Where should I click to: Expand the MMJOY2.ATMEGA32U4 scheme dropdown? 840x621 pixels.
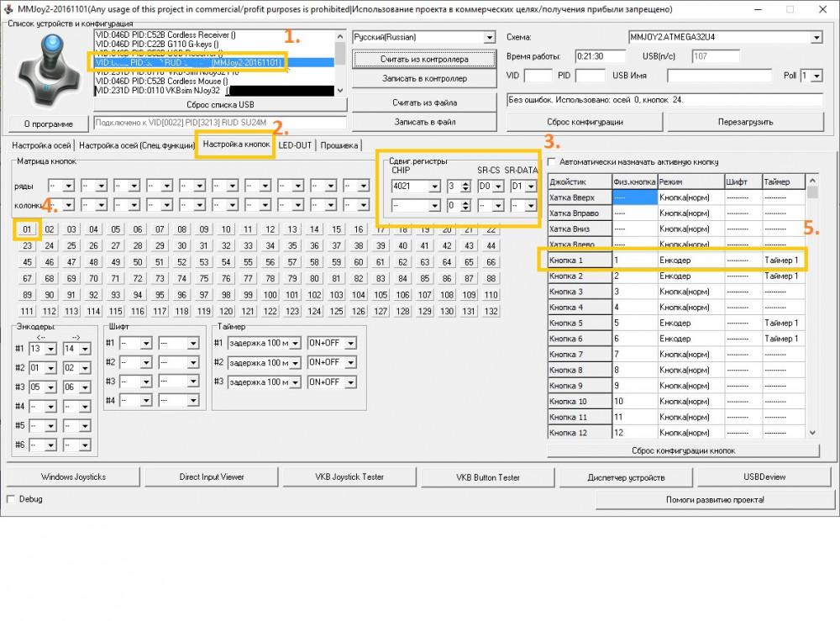(x=816, y=38)
